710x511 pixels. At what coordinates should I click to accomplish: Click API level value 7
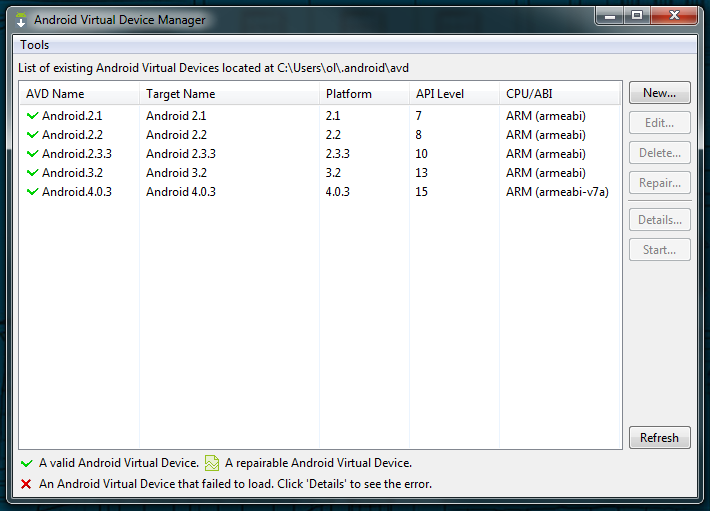tap(419, 116)
